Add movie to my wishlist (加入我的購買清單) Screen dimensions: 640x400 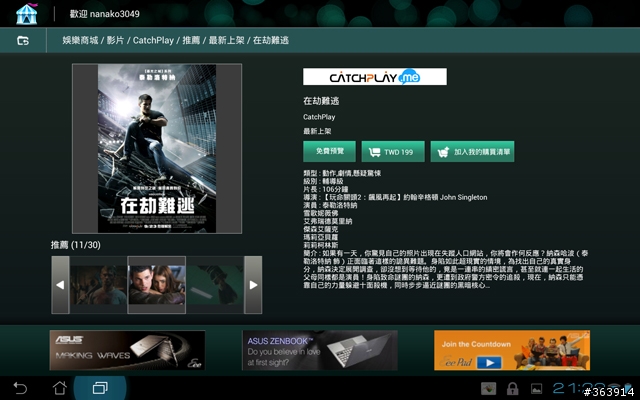click(x=472, y=151)
